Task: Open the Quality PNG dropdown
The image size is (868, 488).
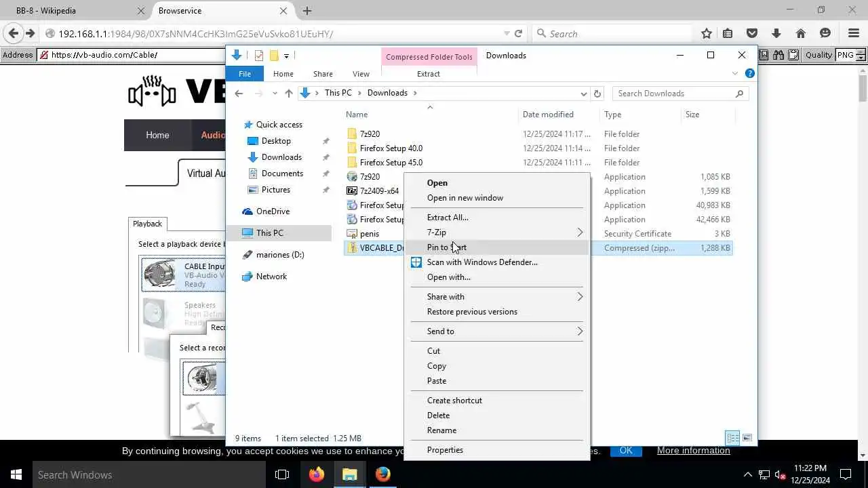Action: pos(851,55)
